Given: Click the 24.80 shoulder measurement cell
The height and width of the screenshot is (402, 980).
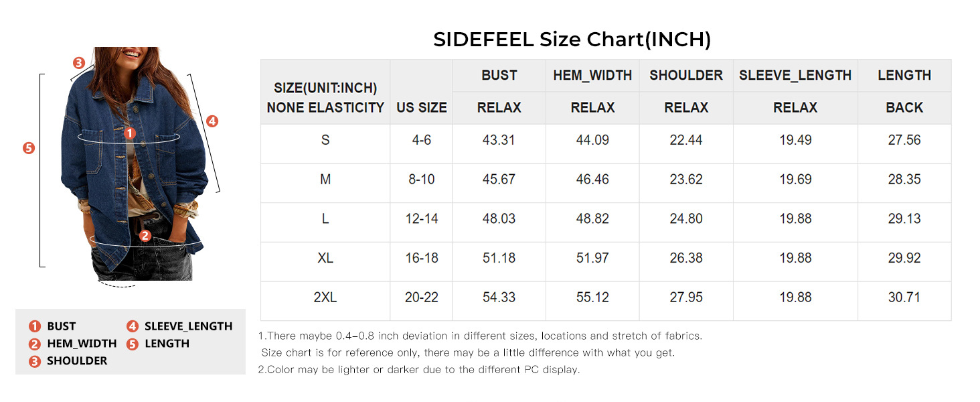Looking at the screenshot, I should pos(686,219).
